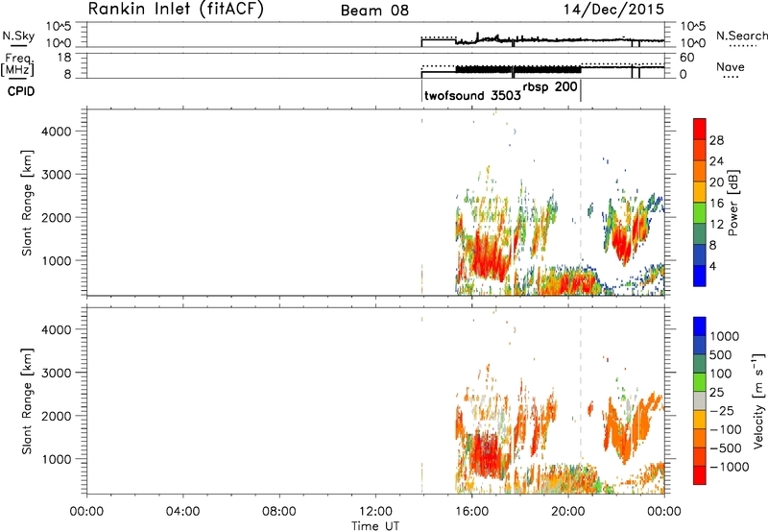Click the 'Power [dB]' colorbar label

(x=732, y=203)
